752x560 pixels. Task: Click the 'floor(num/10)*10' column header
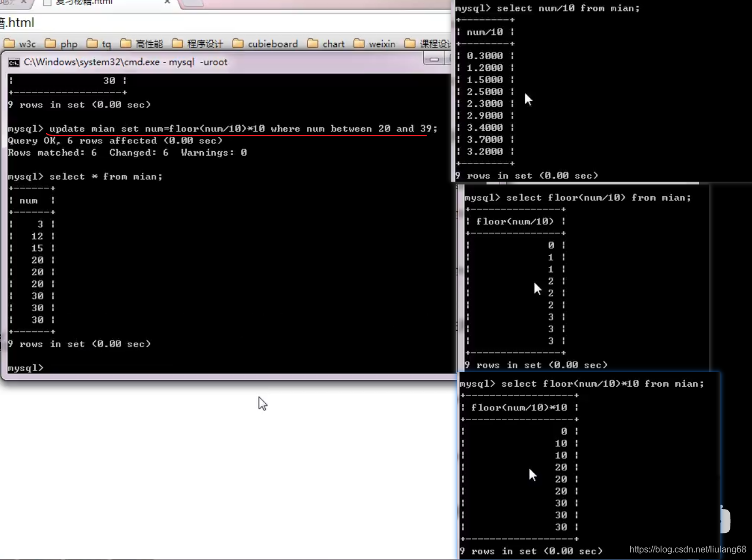[x=519, y=408]
